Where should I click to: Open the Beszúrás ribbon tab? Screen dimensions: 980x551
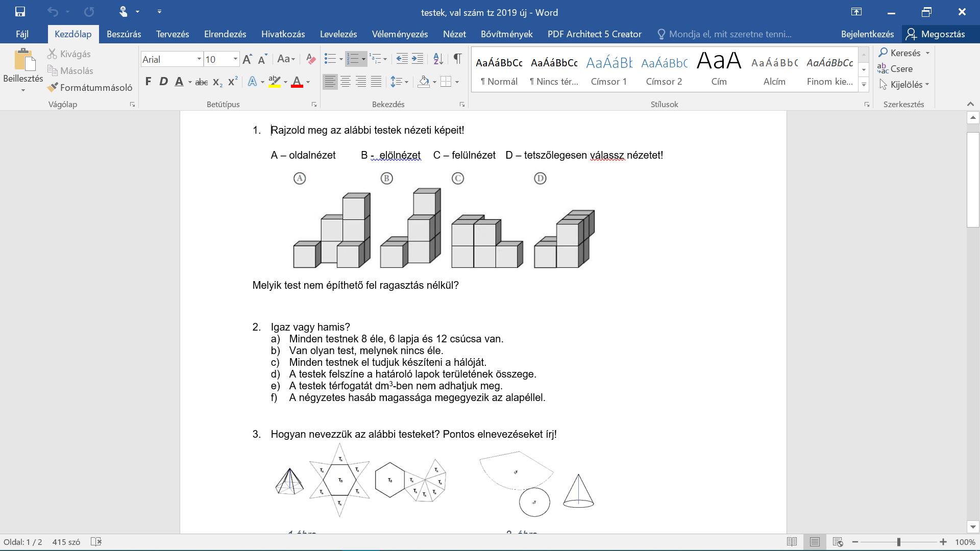point(124,34)
